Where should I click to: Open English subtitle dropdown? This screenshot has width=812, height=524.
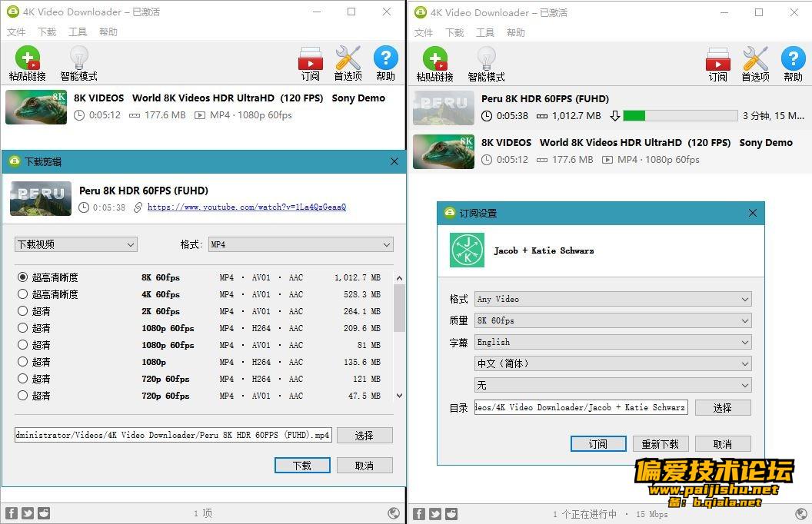pyautogui.click(x=613, y=342)
